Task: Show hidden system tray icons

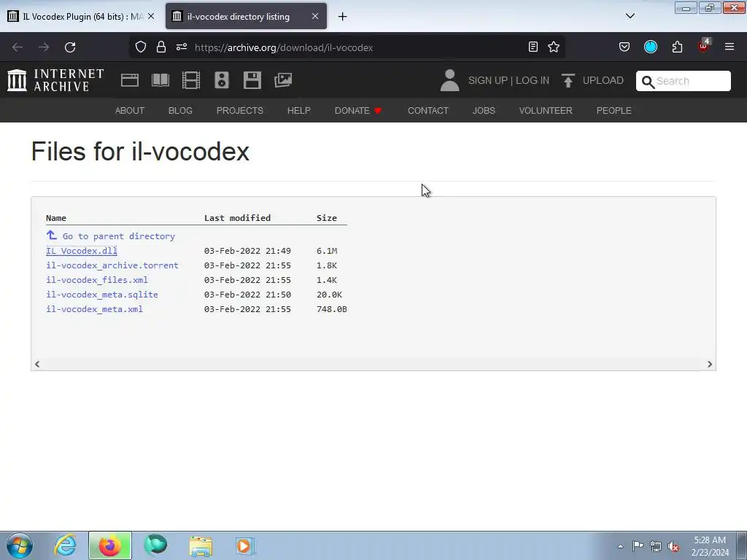Action: [620, 546]
